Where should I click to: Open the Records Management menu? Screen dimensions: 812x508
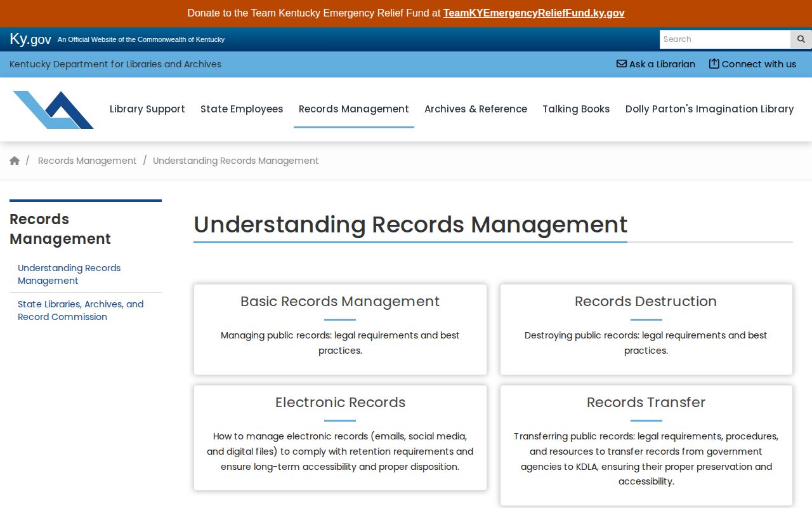(x=354, y=109)
